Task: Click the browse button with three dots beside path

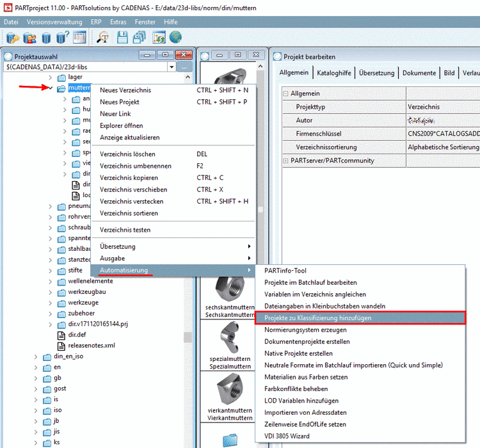Action: click(x=184, y=67)
